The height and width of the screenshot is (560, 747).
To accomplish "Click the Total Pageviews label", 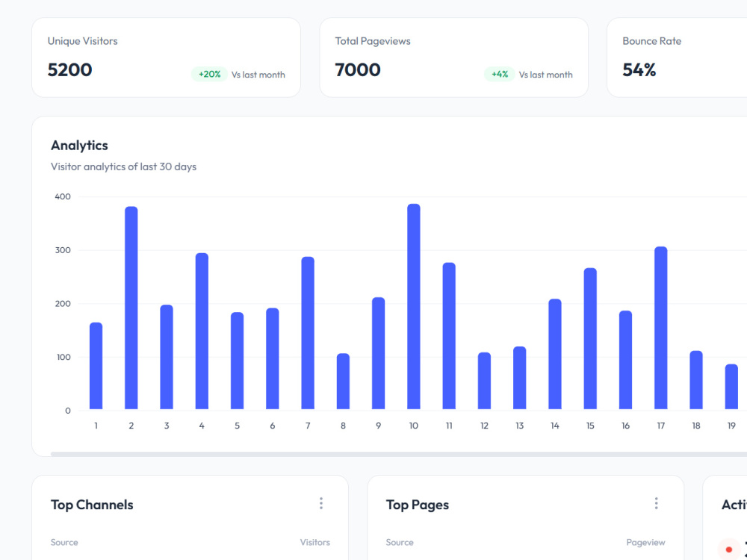I will pos(373,41).
